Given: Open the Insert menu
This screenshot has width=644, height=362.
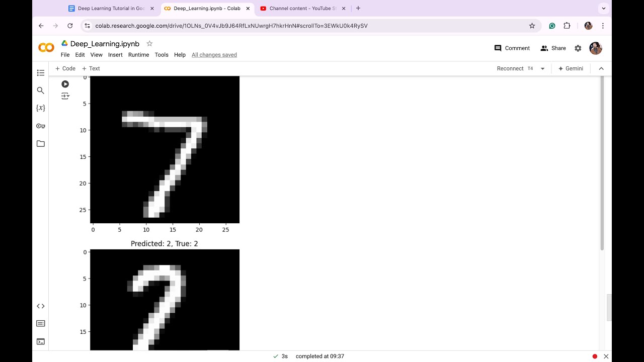Looking at the screenshot, I should 115,55.
